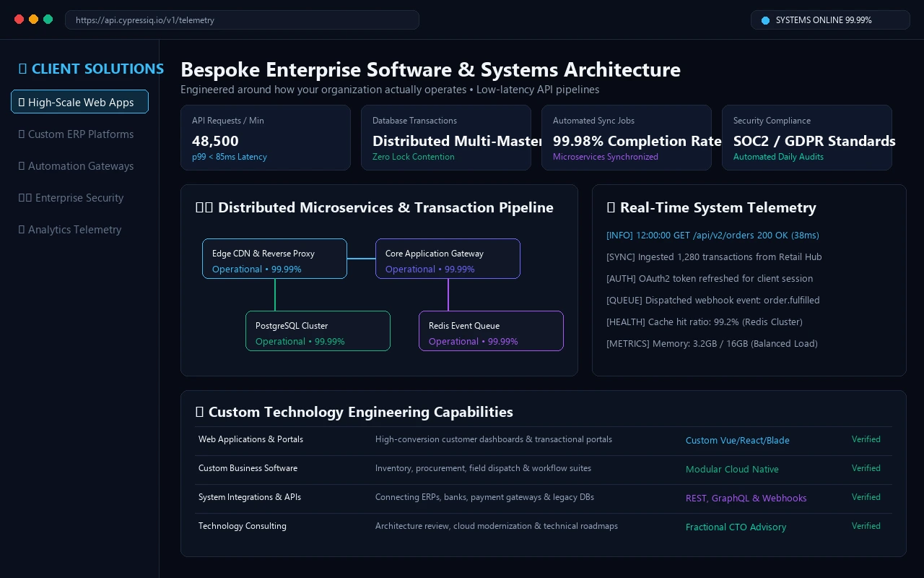Select the Custom Business Software row
The height and width of the screenshot is (578, 924).
click(x=544, y=469)
